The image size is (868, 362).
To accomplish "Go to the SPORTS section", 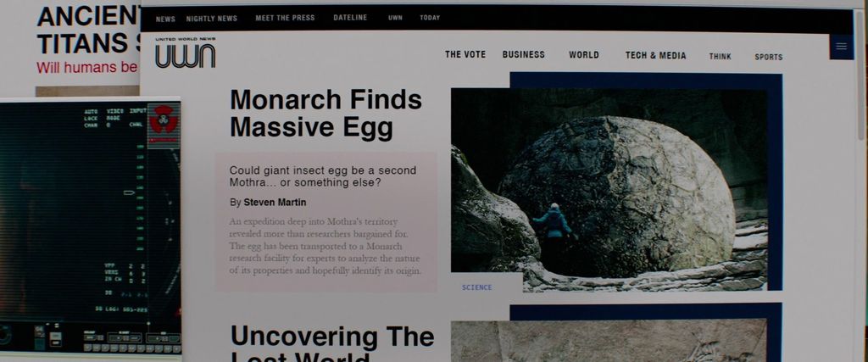I will pyautogui.click(x=768, y=57).
